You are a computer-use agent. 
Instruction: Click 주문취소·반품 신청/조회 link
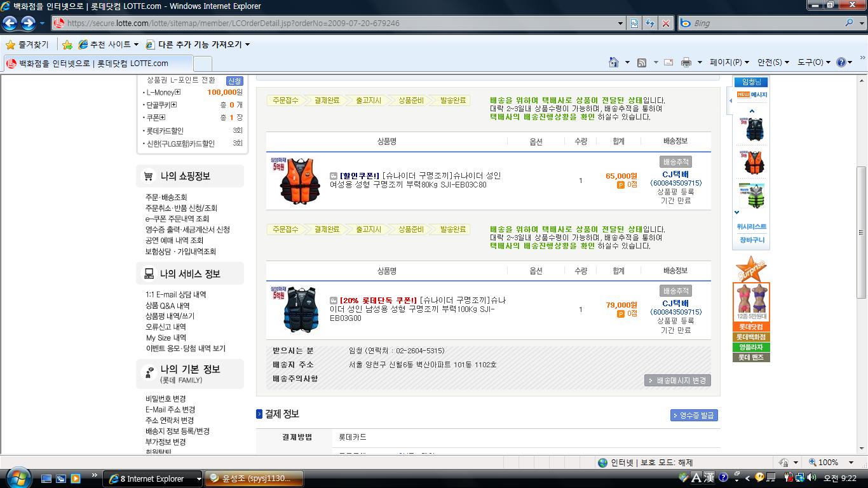tap(181, 208)
